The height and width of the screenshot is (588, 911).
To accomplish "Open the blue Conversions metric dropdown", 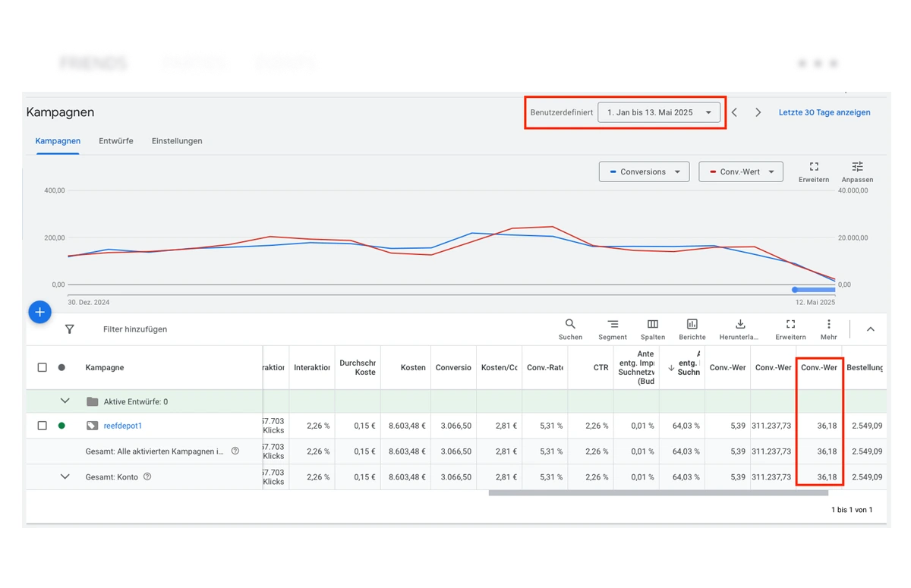I will coord(644,171).
